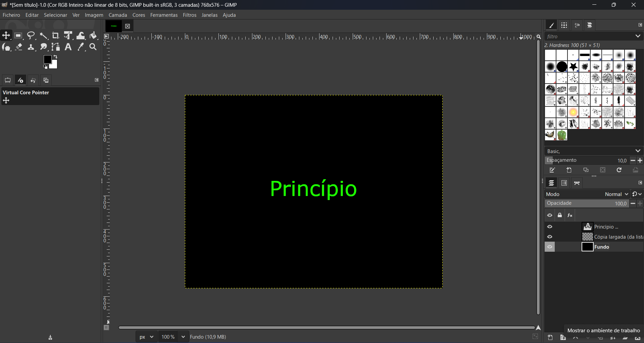Create a new layer button
Viewport: 644px width, 343px height.
[x=550, y=338]
